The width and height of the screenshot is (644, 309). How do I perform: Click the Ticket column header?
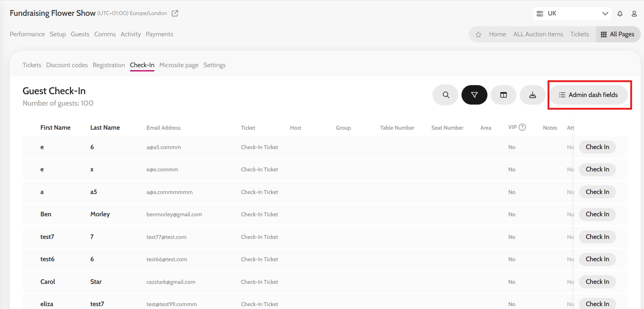coord(248,128)
